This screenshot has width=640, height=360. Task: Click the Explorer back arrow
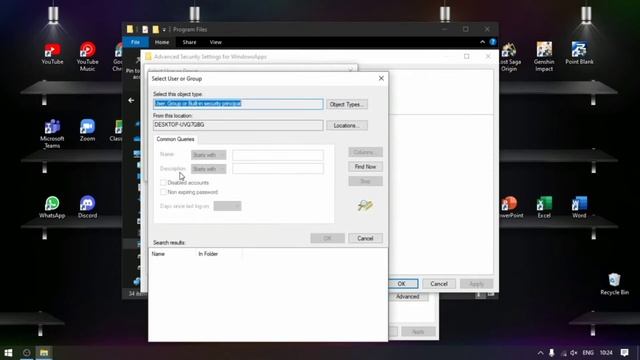click(x=131, y=100)
